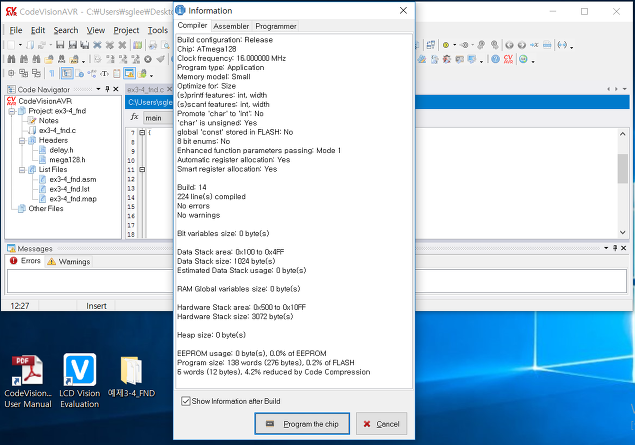Close the Code Navigator panel

(116, 89)
